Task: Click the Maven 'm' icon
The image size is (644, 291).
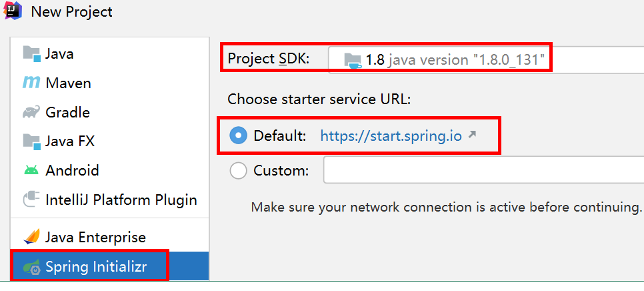Action: 31,83
